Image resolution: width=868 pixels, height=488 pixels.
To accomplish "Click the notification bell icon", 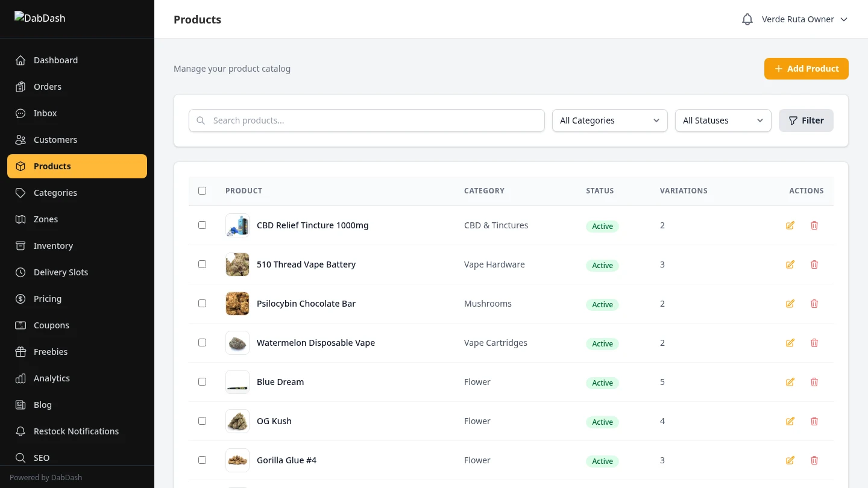I will point(747,19).
